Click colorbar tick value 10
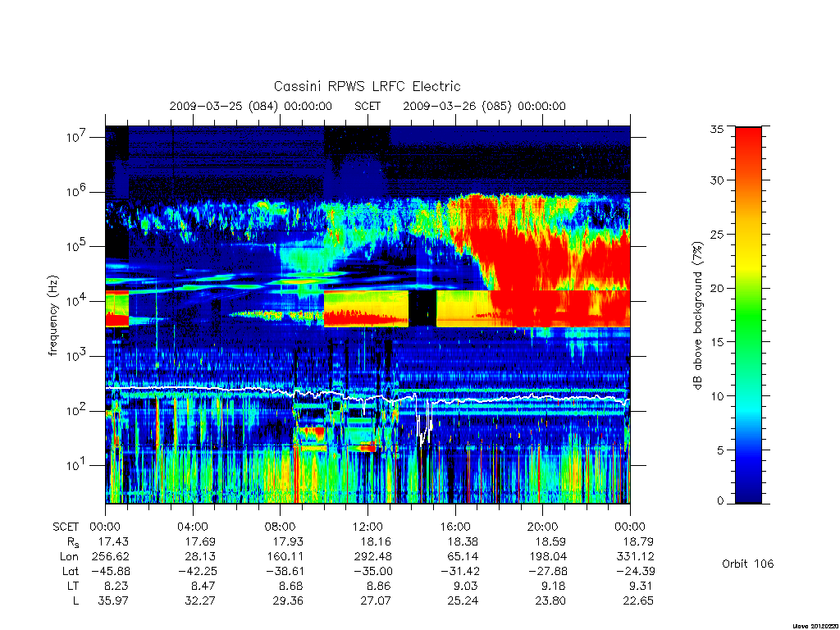Image resolution: width=840 pixels, height=630 pixels. point(717,396)
